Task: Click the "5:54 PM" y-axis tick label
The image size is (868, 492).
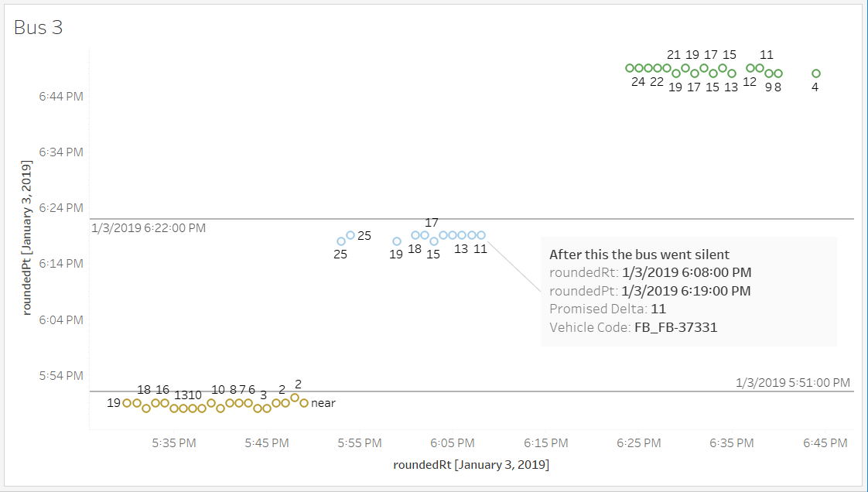Action: click(x=61, y=375)
